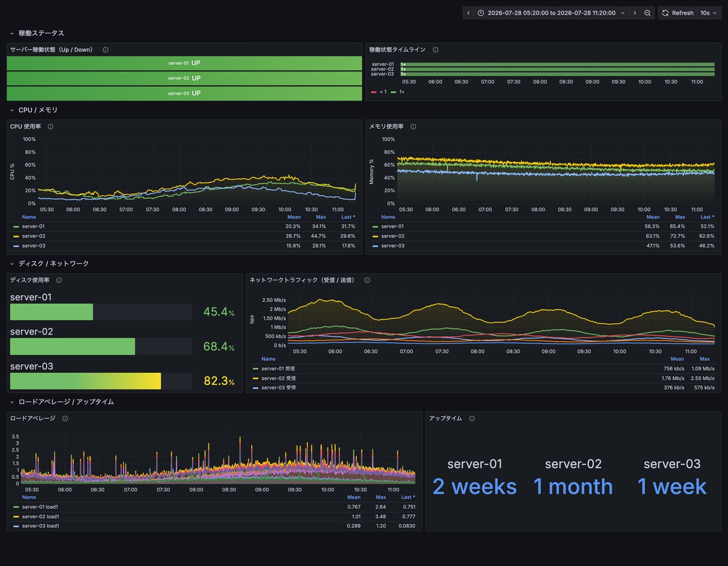Click the next time range arrow
This screenshot has height=566, width=728.
pos(635,13)
